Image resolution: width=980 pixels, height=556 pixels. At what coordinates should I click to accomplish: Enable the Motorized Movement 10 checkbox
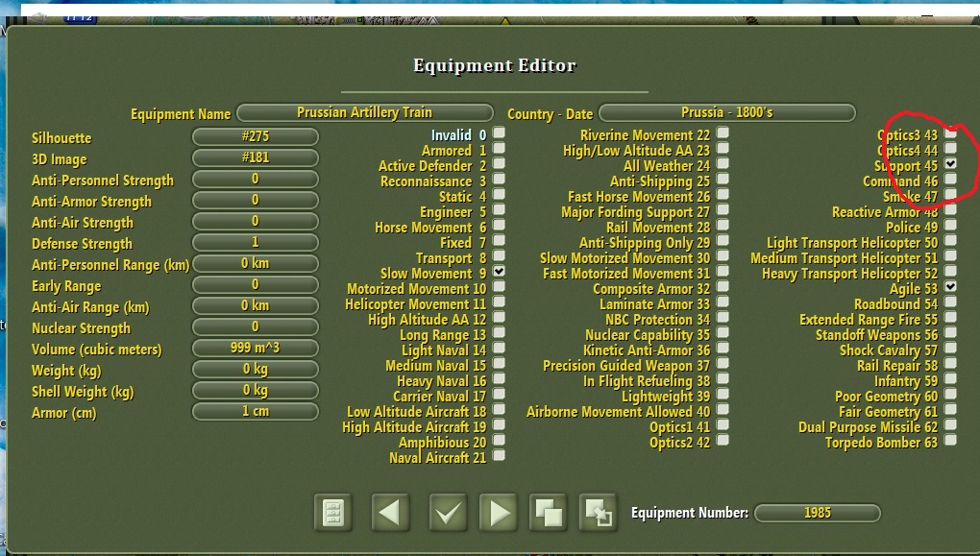(x=499, y=287)
